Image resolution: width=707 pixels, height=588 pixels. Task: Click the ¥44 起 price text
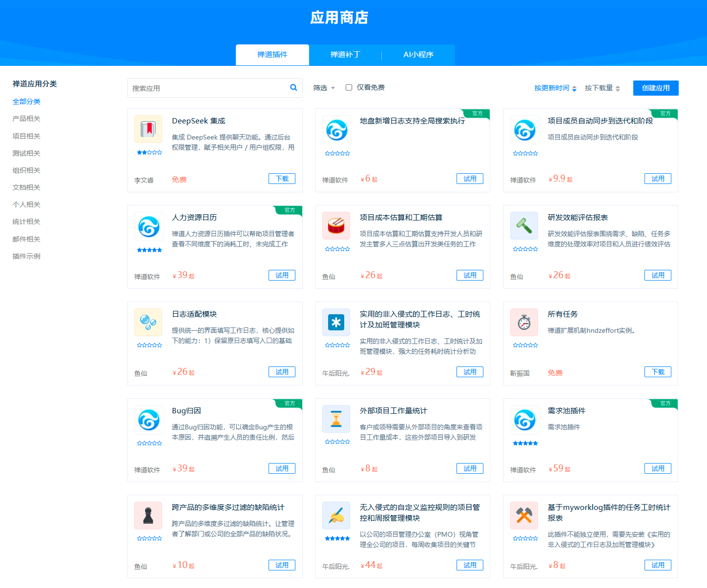[372, 565]
